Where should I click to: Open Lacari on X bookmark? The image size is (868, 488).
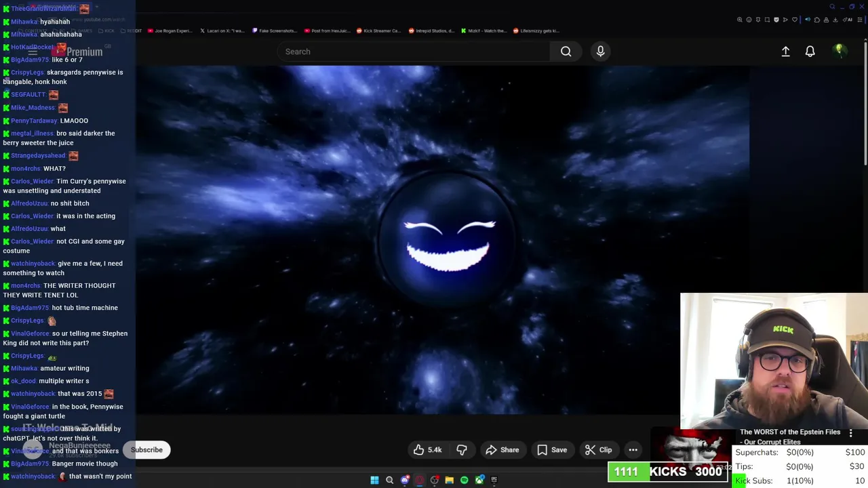click(222, 30)
